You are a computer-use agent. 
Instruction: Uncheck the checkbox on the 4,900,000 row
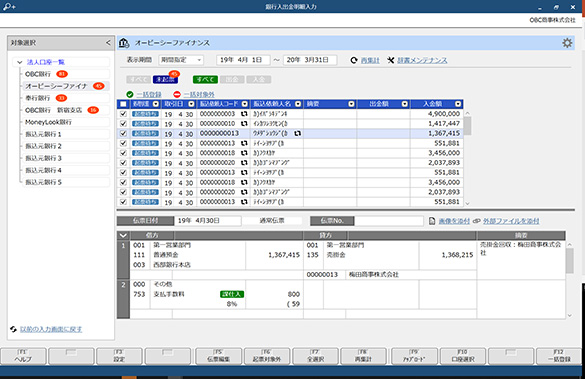coord(123,114)
